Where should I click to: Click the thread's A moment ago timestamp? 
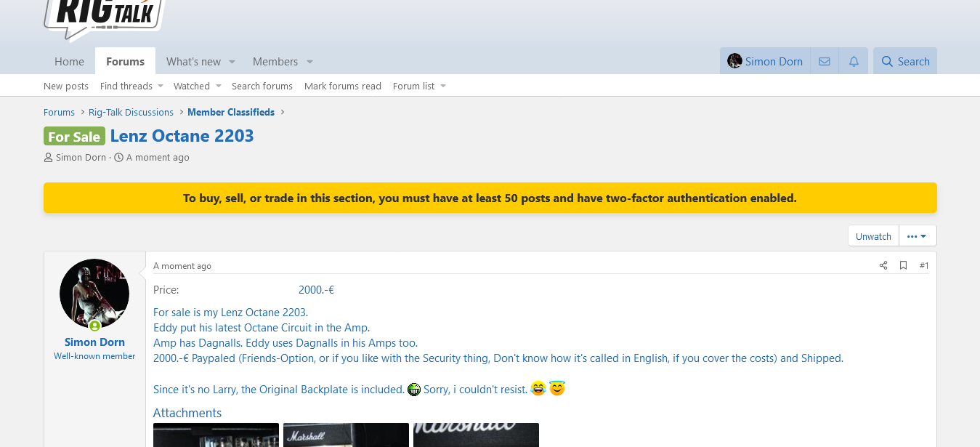[158, 157]
